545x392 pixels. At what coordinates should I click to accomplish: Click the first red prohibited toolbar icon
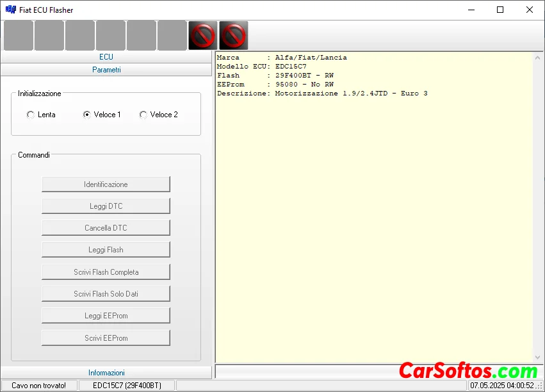pyautogui.click(x=203, y=35)
